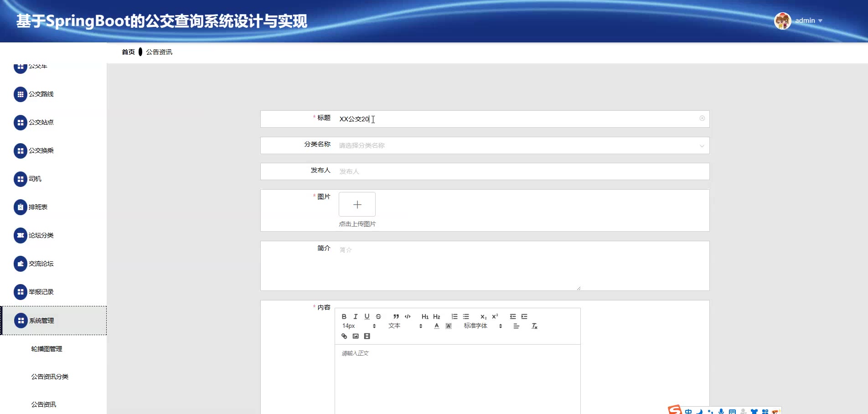Apply strikethrough formatting
The width and height of the screenshot is (868, 414).
point(378,316)
